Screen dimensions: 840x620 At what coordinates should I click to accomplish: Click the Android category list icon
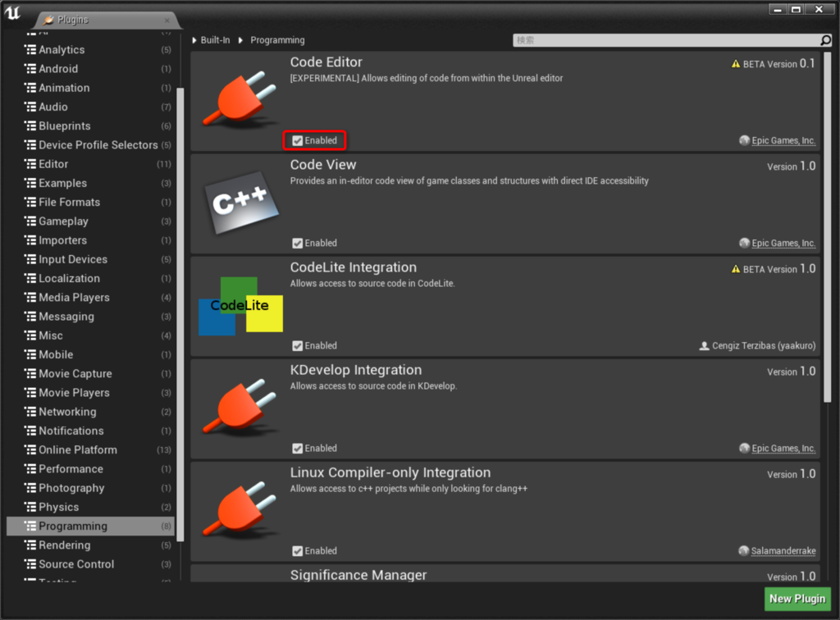[30, 69]
